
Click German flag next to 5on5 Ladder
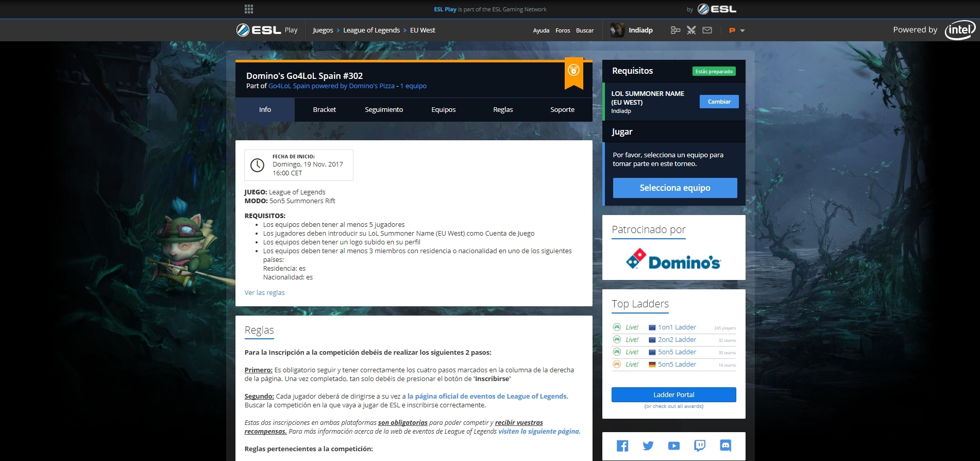(652, 365)
